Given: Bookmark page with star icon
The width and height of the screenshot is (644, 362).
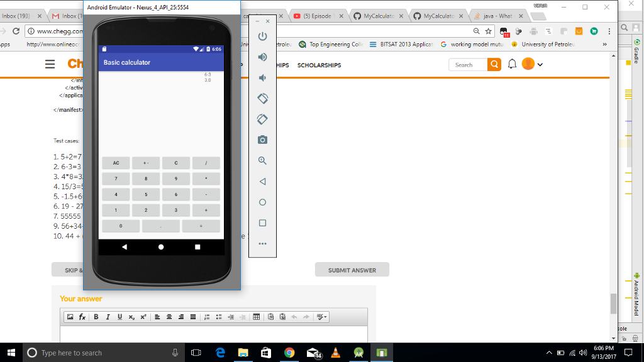Looking at the screenshot, I should point(488,31).
